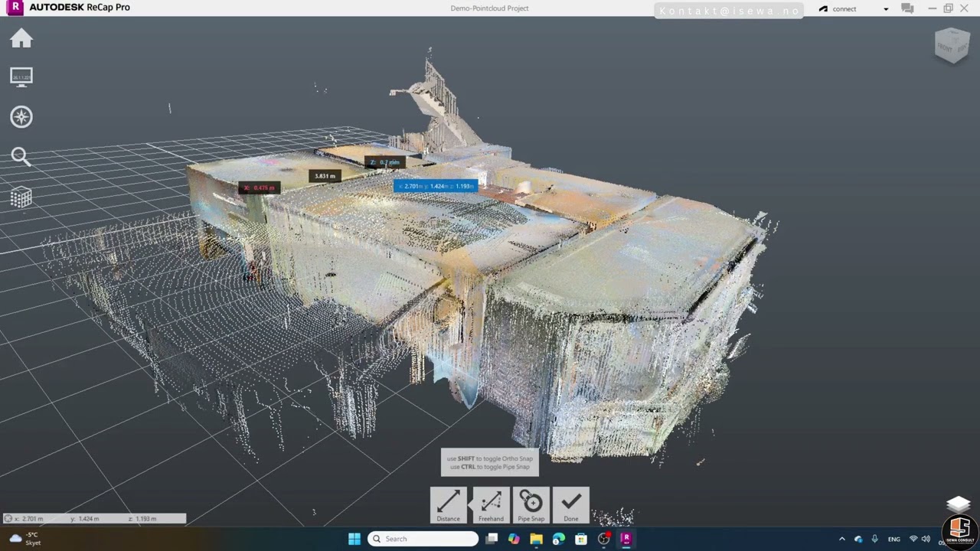
Task: Click the ReCap Pro taskbar icon
Action: coord(626,539)
